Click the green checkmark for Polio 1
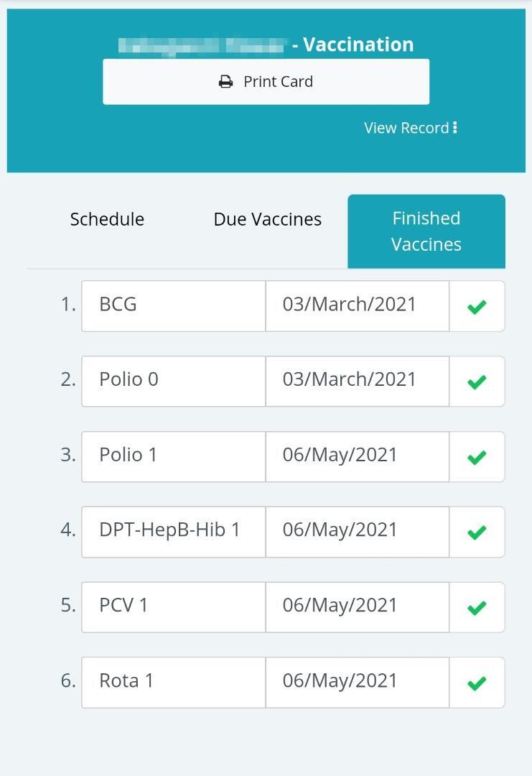Viewport: 532px width, 776px height. tap(477, 457)
